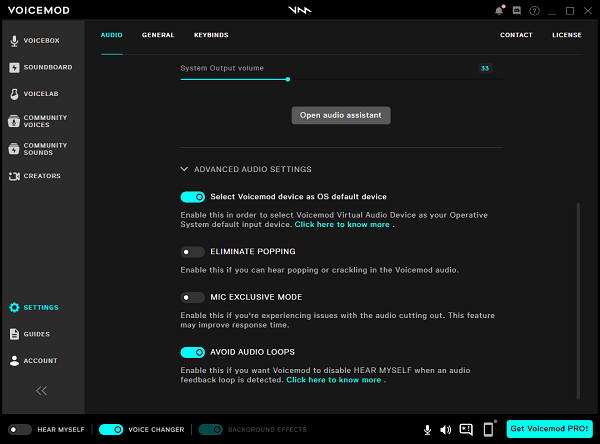The image size is (600, 444).
Task: Disable Select Voicemod device as OS default
Action: point(193,197)
